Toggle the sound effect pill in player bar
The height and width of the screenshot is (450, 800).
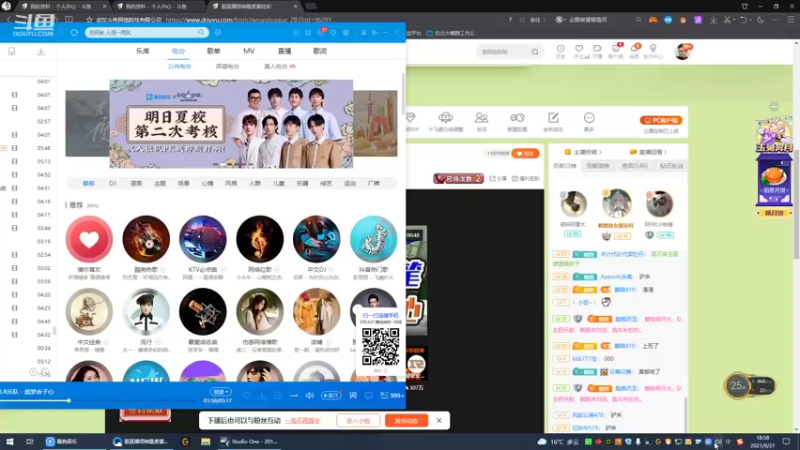coord(331,395)
